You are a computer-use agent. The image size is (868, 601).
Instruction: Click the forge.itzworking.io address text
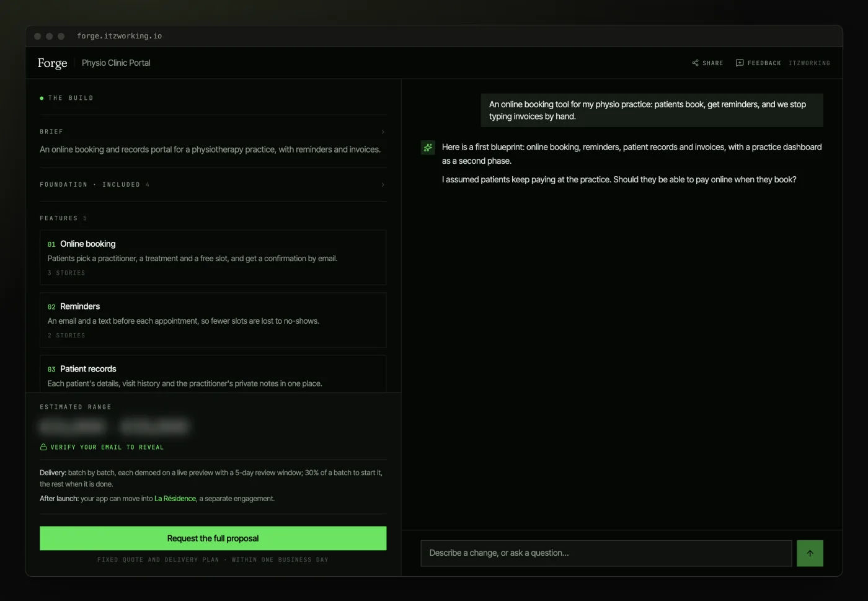[119, 36]
